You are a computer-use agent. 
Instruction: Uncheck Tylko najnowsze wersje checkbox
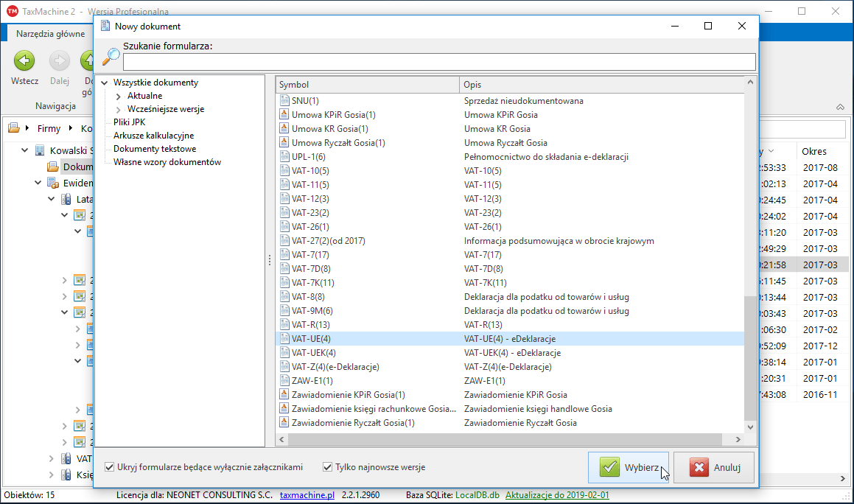click(328, 467)
